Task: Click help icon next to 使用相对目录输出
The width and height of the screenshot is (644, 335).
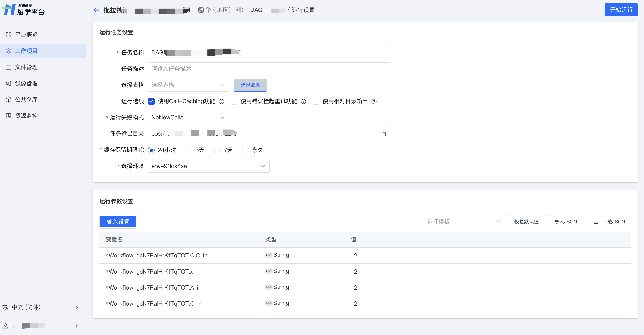Action: (x=374, y=102)
